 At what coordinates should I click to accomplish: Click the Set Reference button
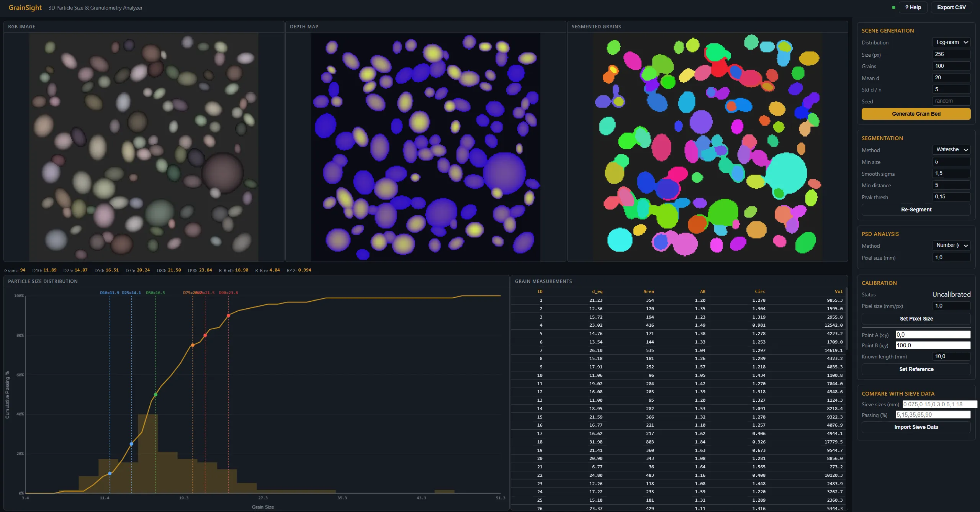coord(916,369)
